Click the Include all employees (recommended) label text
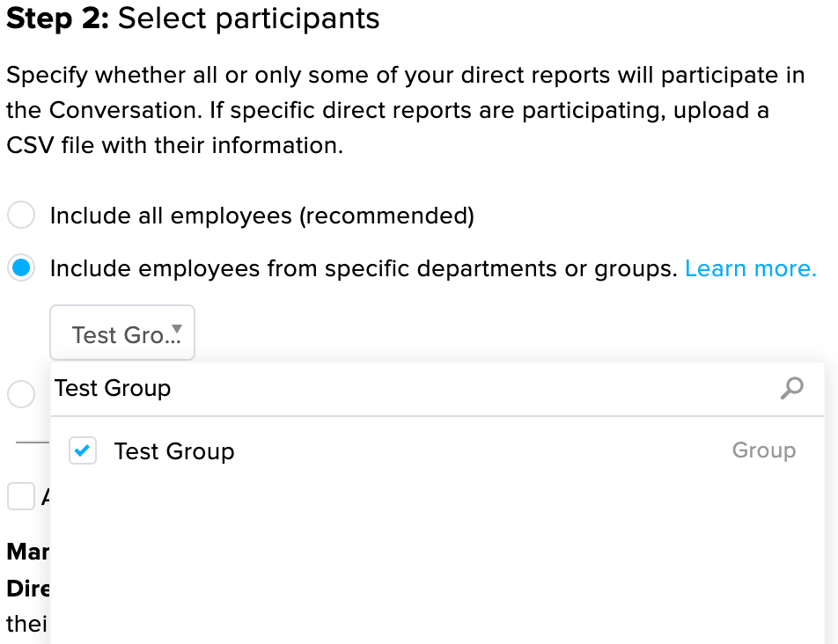838x644 pixels. pos(262,216)
